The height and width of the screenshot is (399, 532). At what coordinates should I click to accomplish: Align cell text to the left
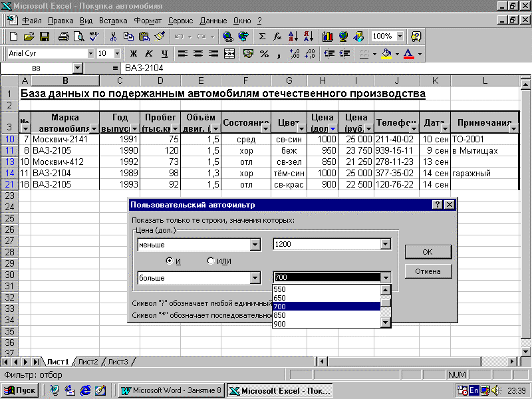pyautogui.click(x=182, y=54)
